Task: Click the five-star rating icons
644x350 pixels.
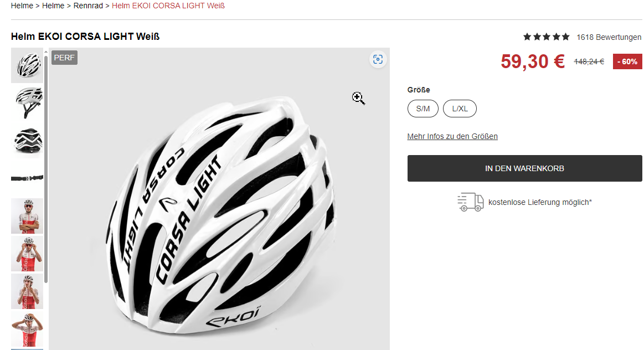Action: [546, 37]
